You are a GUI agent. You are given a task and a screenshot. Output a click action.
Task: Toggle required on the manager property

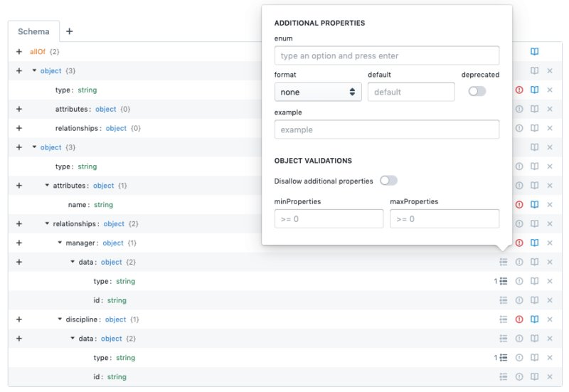point(519,243)
